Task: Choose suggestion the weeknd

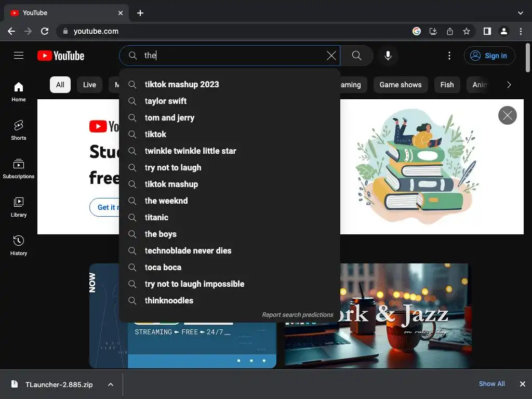Action: [x=229, y=201]
